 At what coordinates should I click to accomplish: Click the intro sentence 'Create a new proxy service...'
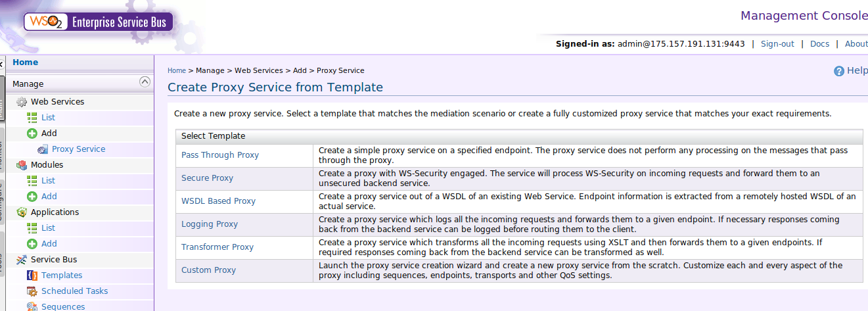(x=503, y=114)
